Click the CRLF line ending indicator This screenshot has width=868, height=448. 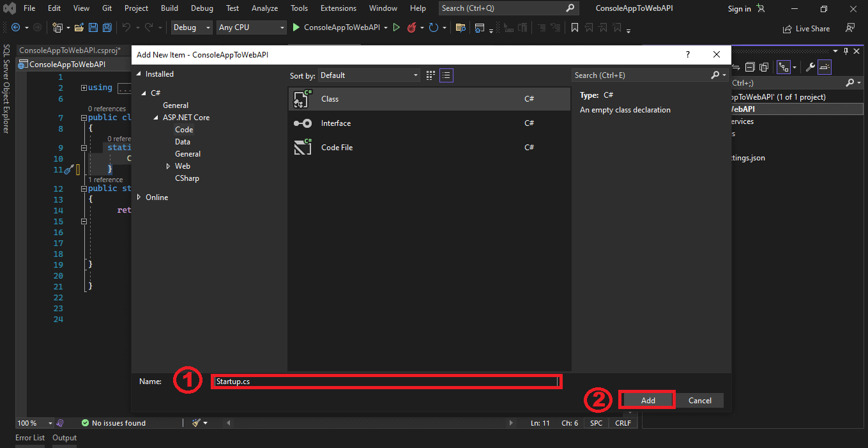623,423
